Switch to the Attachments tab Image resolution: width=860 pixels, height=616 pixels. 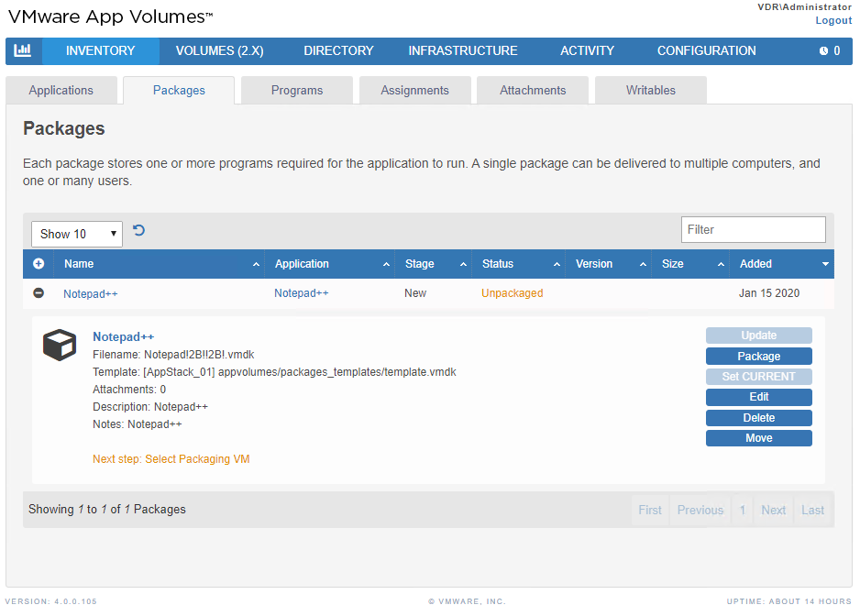[x=533, y=91]
